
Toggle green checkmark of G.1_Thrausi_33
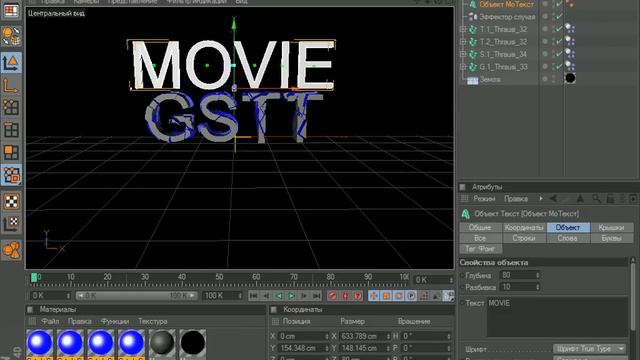click(560, 66)
